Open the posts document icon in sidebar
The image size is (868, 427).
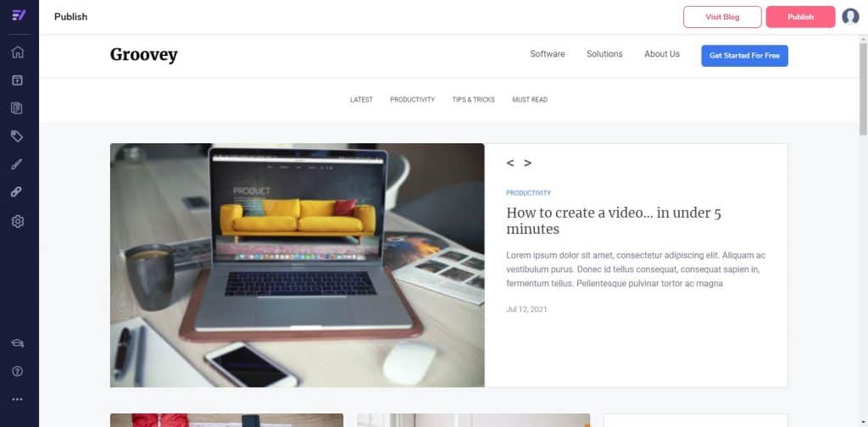pos(18,108)
